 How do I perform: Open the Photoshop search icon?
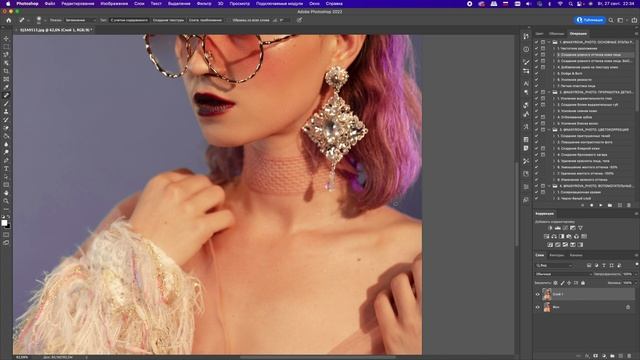pyautogui.click(x=611, y=20)
